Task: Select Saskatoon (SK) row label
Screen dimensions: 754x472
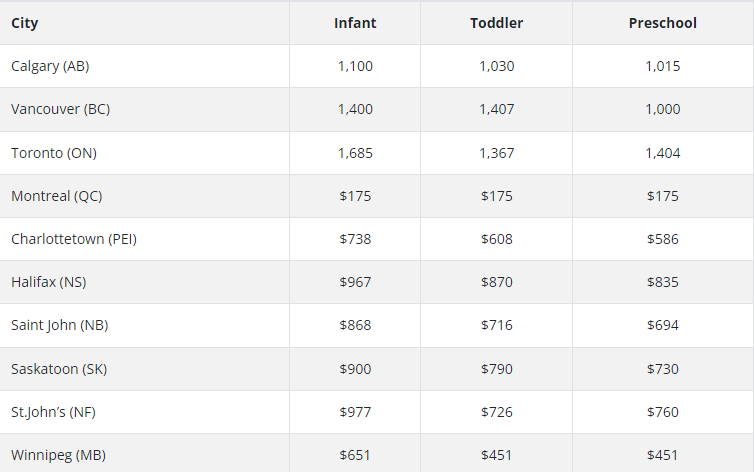Action: (x=59, y=369)
